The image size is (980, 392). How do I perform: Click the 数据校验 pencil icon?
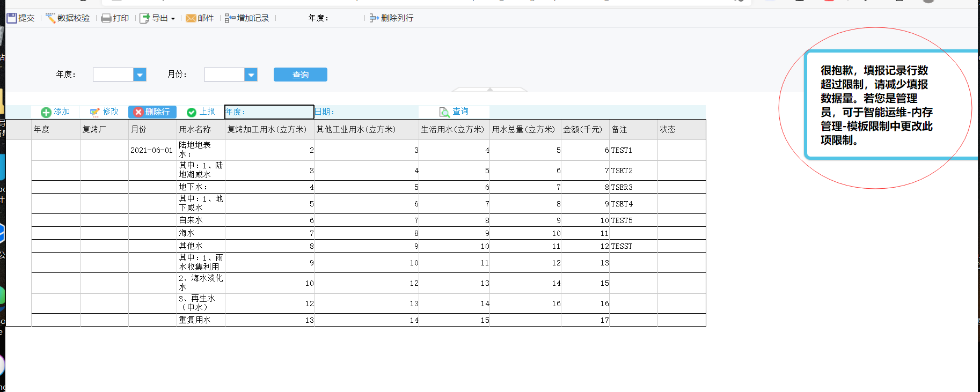point(50,18)
